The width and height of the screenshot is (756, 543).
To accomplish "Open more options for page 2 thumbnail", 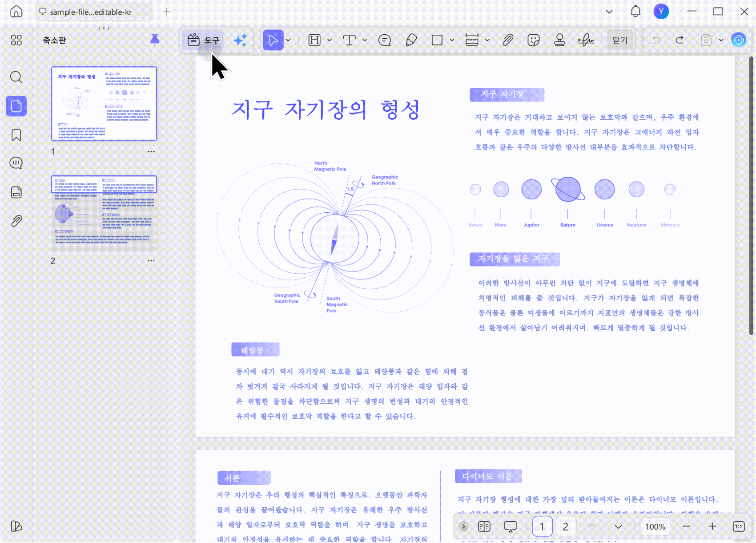I will [x=151, y=261].
